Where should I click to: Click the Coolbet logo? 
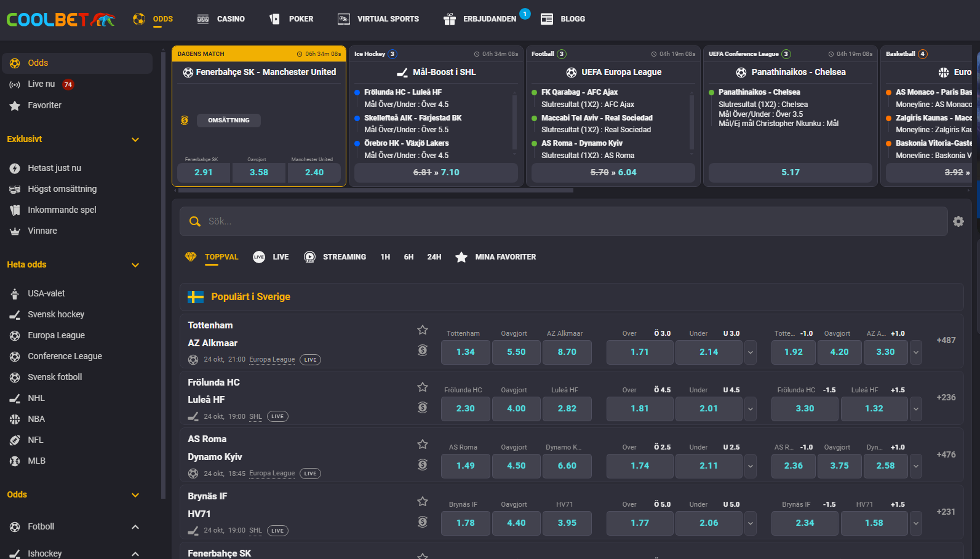point(60,19)
